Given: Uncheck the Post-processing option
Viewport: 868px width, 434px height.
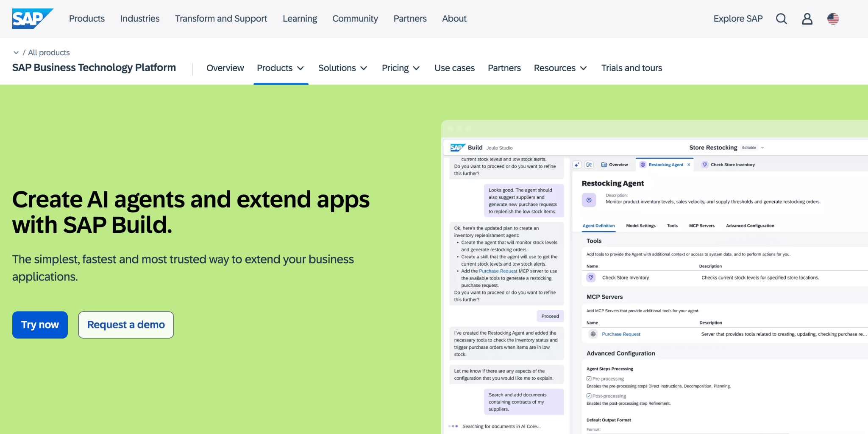Looking at the screenshot, I should coord(589,395).
